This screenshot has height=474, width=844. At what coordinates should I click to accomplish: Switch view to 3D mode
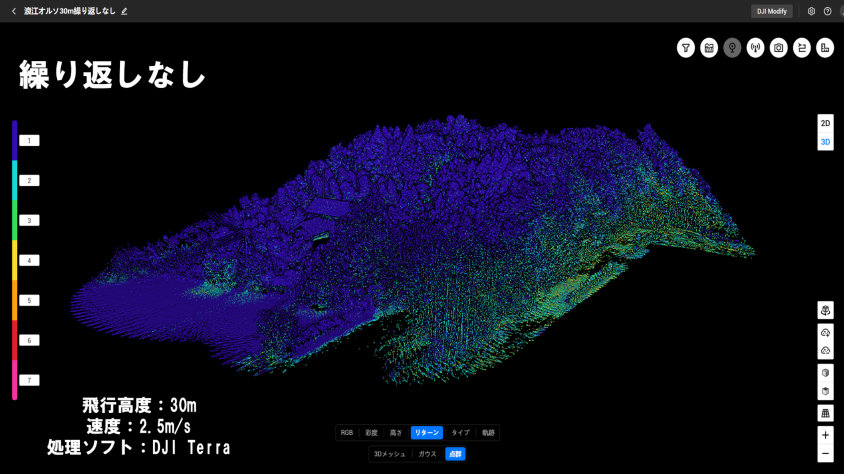825,142
